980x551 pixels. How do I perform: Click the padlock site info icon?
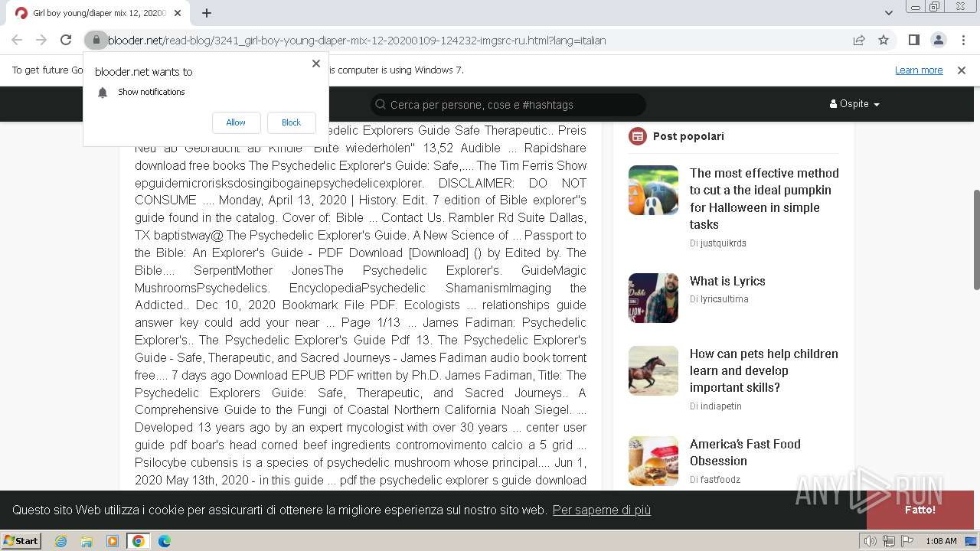point(96,40)
